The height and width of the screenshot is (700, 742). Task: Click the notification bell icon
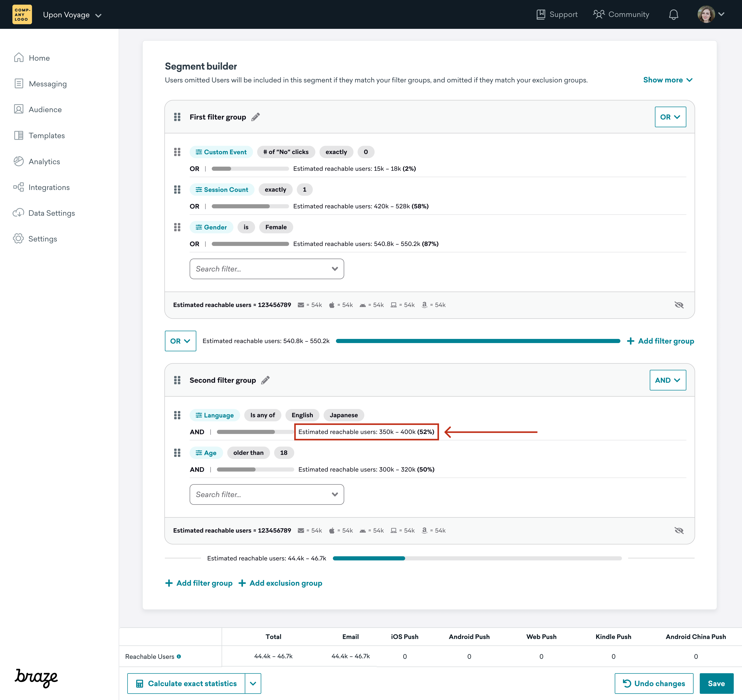tap(673, 15)
